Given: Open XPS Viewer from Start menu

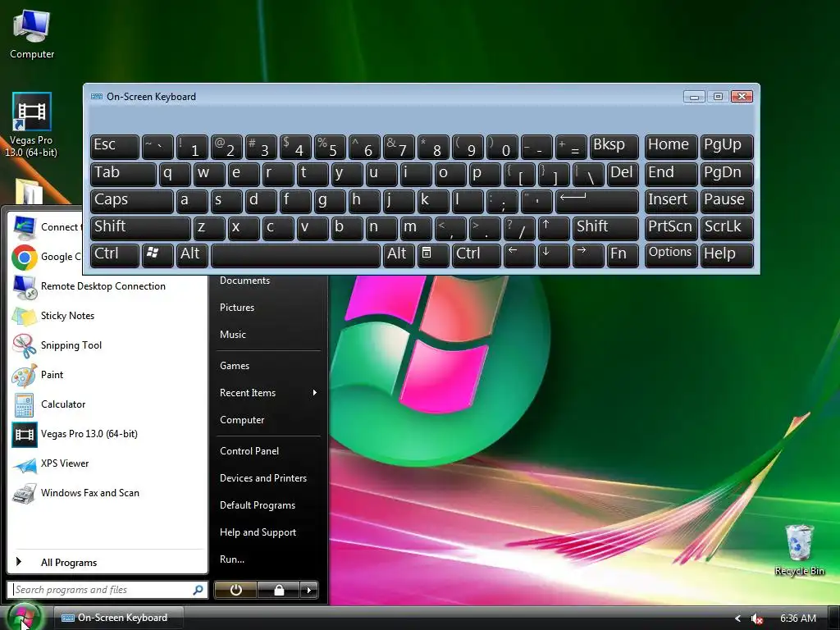Looking at the screenshot, I should [106, 463].
